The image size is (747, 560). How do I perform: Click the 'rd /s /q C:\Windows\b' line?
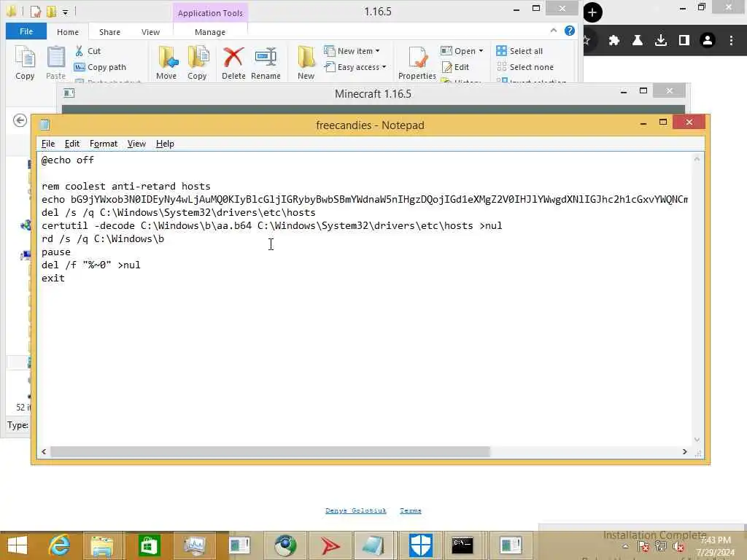point(102,238)
